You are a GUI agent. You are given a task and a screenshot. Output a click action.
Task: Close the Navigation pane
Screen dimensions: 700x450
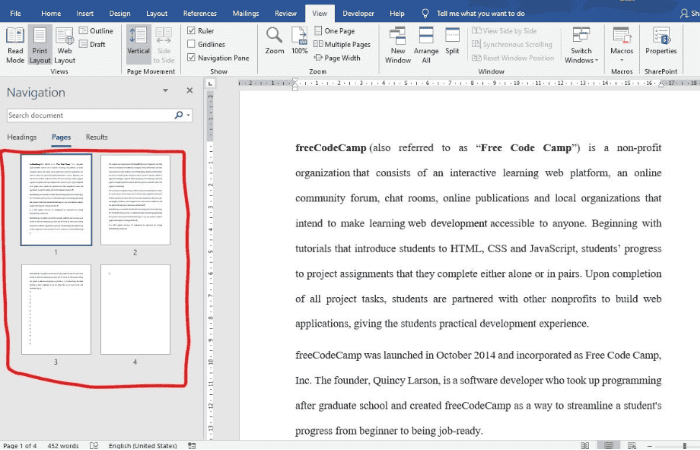[190, 90]
